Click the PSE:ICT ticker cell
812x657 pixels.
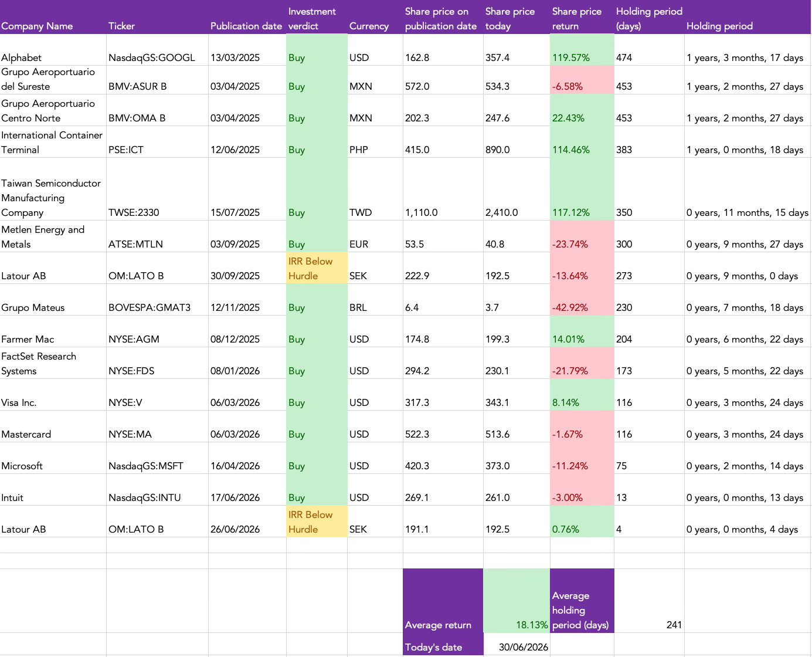click(x=157, y=142)
